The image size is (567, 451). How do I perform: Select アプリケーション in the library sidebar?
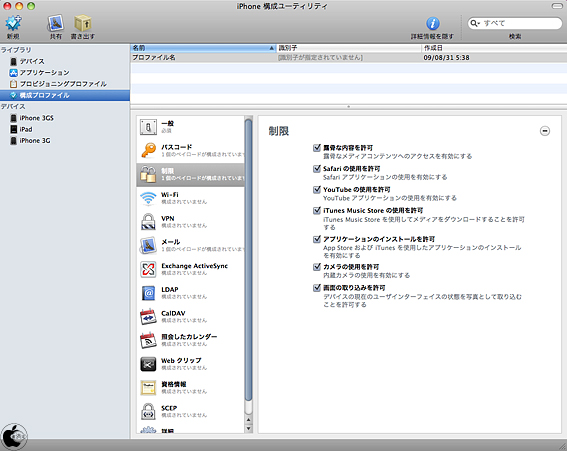pos(65,73)
